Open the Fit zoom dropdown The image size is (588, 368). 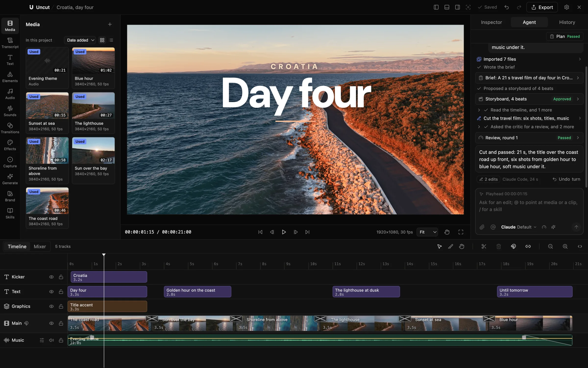(x=427, y=232)
